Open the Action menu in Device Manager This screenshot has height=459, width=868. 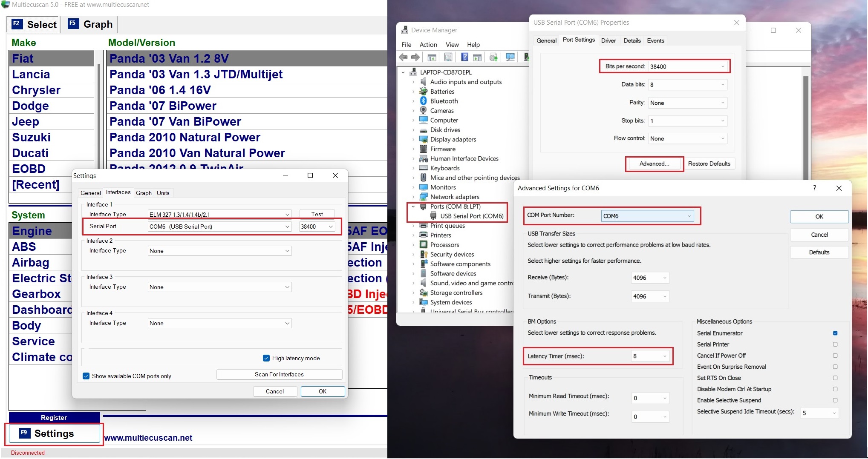click(x=428, y=45)
